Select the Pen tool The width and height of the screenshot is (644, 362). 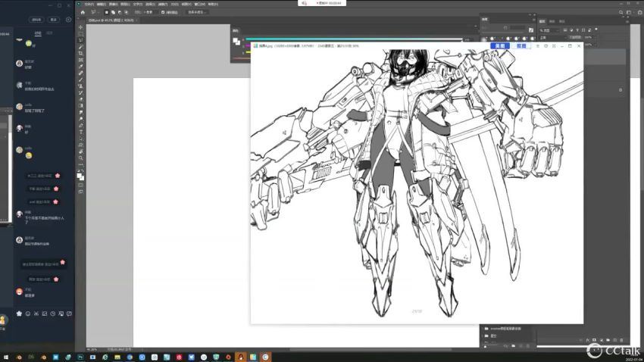coord(80,126)
